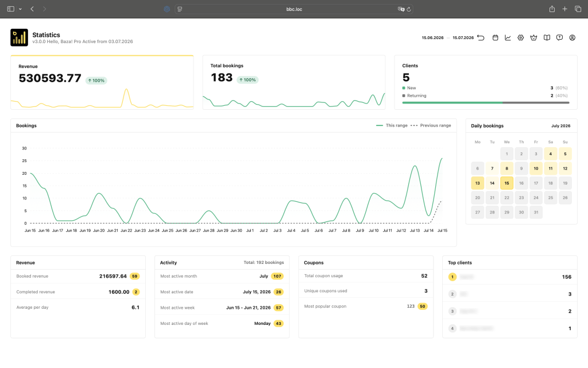Toggle the This range legend entry
This screenshot has height=368, width=588.
tap(392, 125)
